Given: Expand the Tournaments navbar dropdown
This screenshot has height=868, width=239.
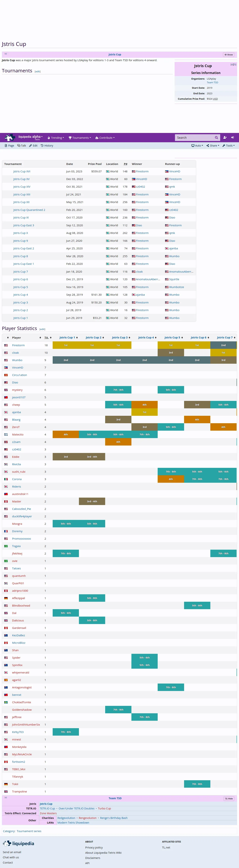Looking at the screenshot, I should pos(79,138).
